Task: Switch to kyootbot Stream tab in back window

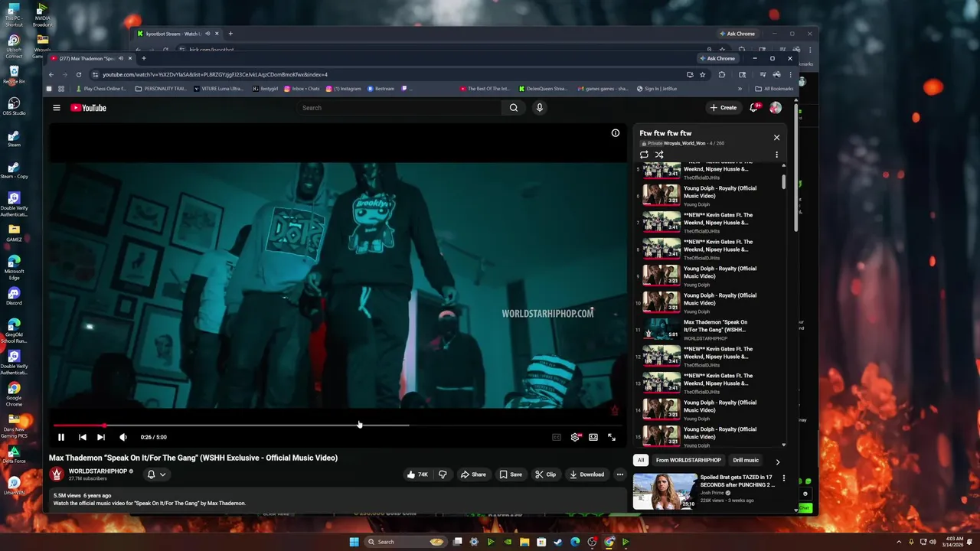Action: pyautogui.click(x=178, y=34)
